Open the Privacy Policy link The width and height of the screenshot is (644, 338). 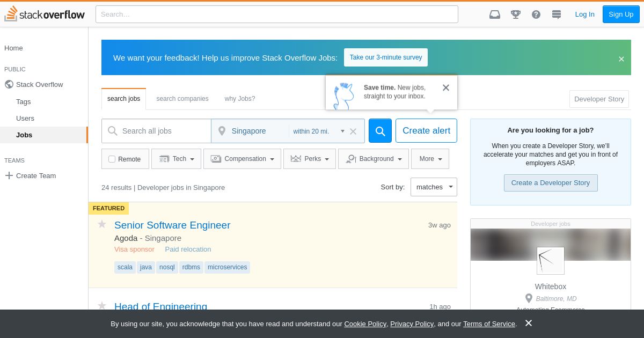412,324
